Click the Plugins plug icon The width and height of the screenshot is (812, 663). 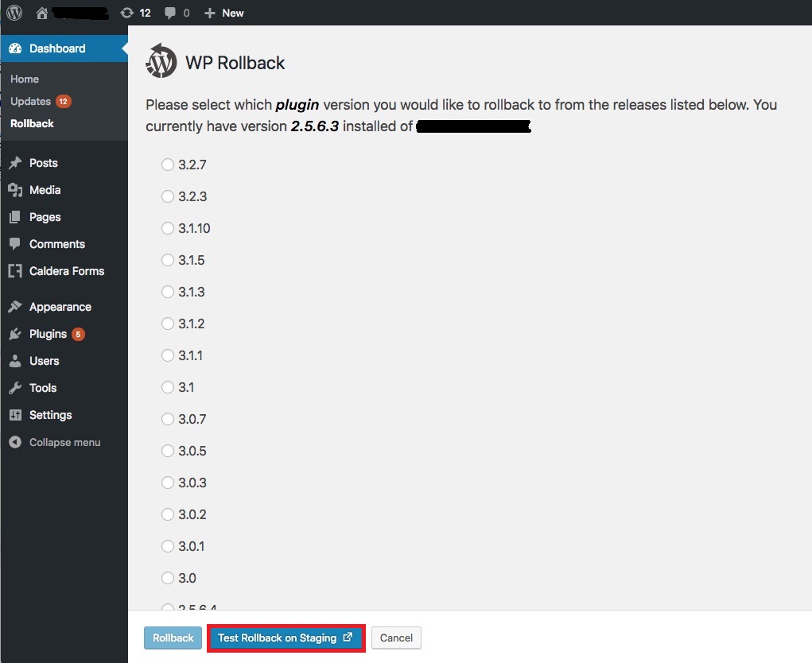point(15,334)
